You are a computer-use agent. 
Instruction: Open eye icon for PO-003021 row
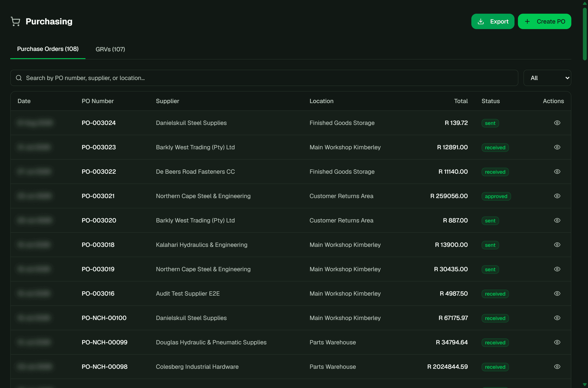click(x=557, y=196)
